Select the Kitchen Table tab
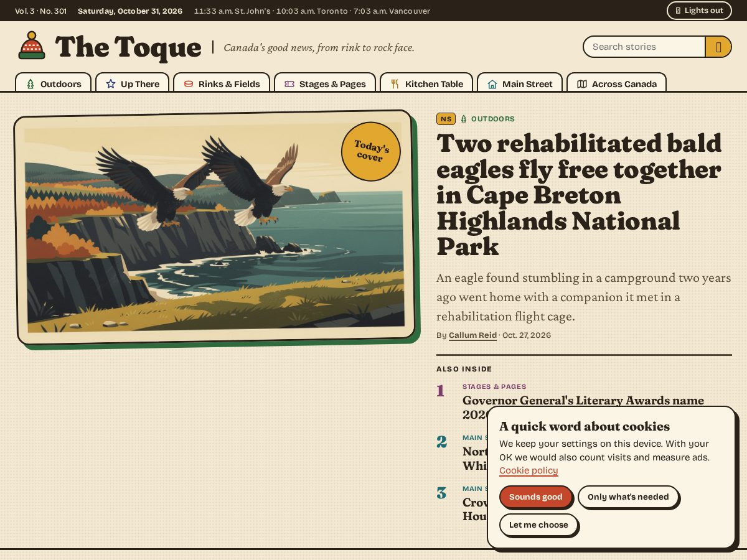 point(426,83)
